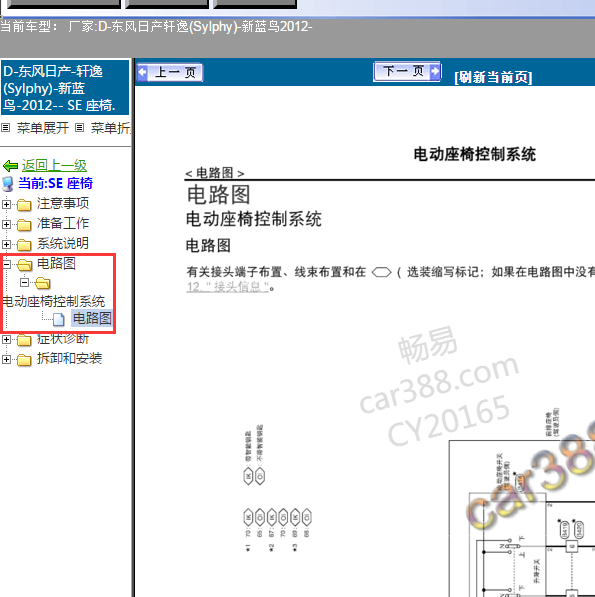Select 电动座椅控制系统 tree label
This screenshot has width=595, height=597.
[54, 301]
